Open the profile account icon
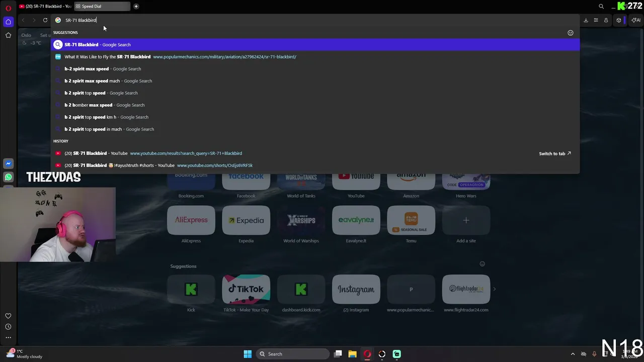This screenshot has width=644, height=362. (606, 20)
